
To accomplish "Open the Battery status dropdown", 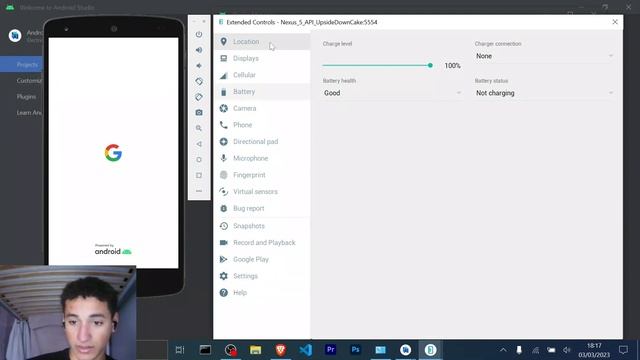I will tap(544, 93).
